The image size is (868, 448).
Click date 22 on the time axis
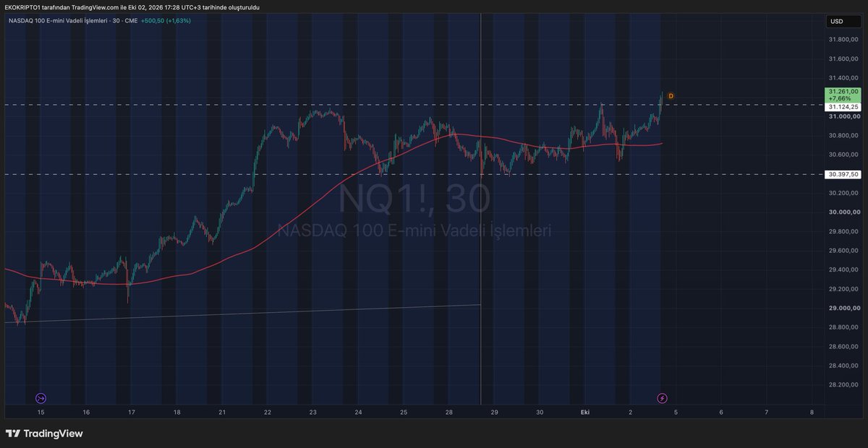(x=268, y=413)
